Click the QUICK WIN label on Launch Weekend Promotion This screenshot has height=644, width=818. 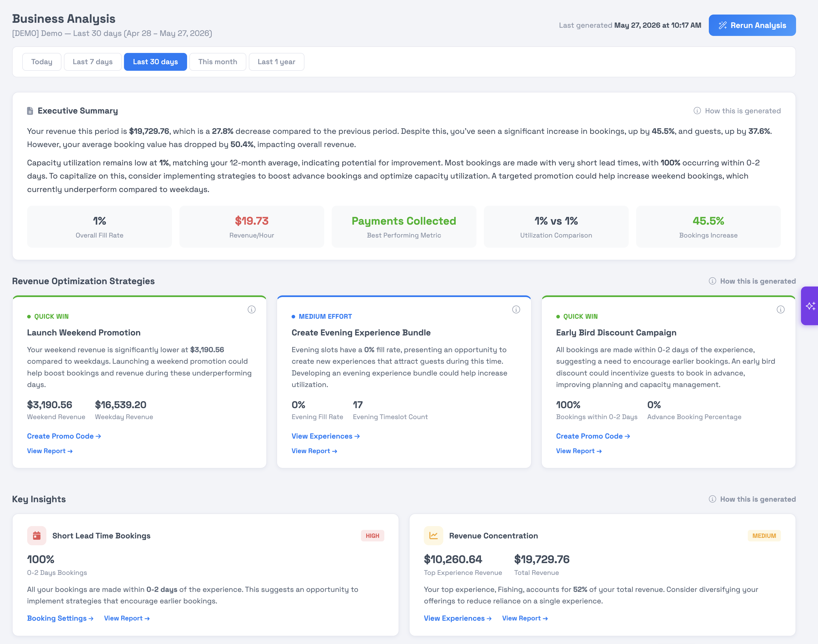[x=51, y=317]
